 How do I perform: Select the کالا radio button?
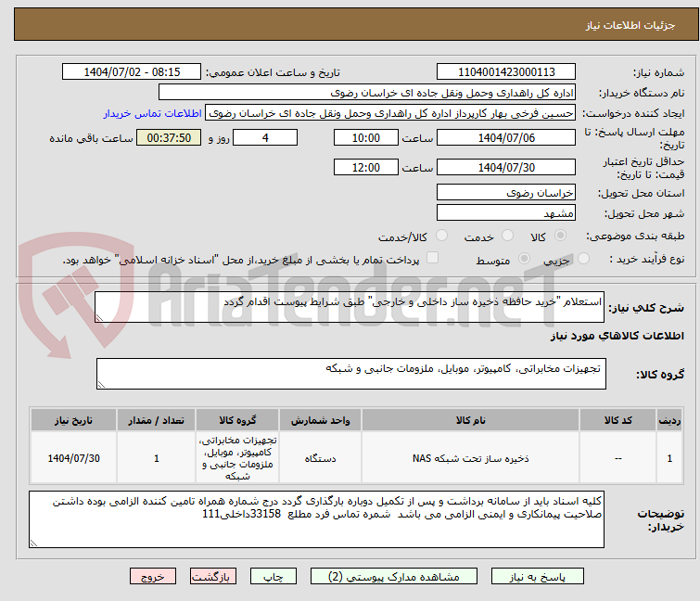pyautogui.click(x=561, y=236)
